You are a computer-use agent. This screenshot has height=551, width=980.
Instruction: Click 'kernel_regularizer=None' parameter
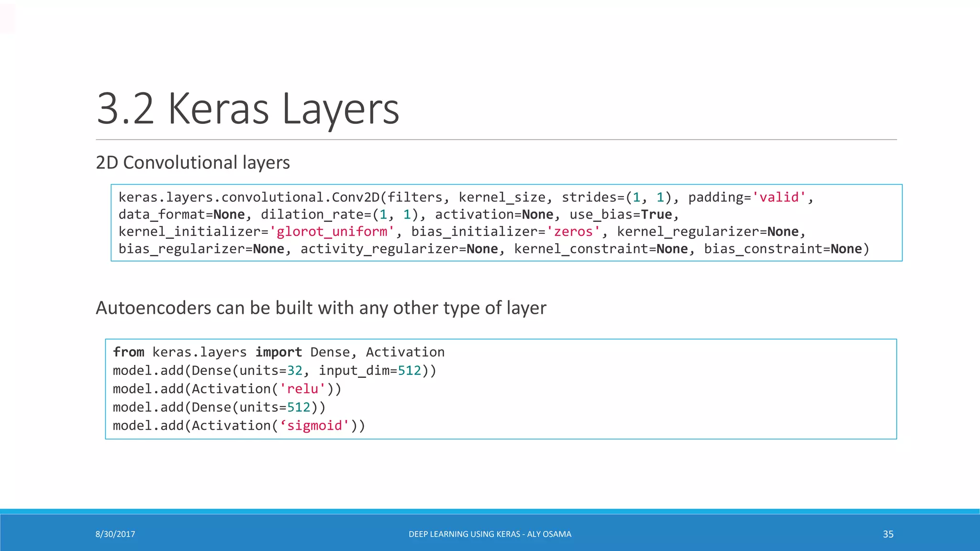(x=708, y=231)
